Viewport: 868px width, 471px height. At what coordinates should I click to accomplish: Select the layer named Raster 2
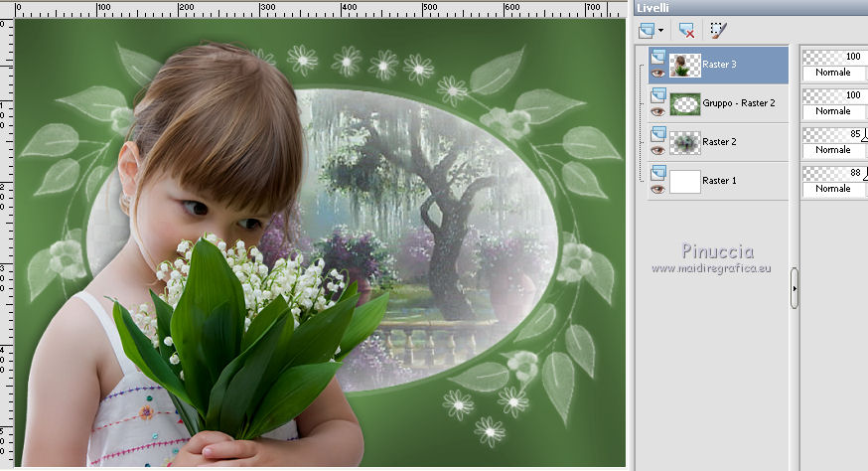click(719, 142)
